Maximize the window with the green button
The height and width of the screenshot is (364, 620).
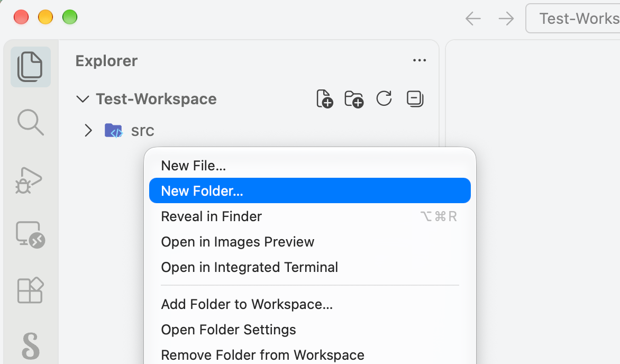pyautogui.click(x=70, y=17)
